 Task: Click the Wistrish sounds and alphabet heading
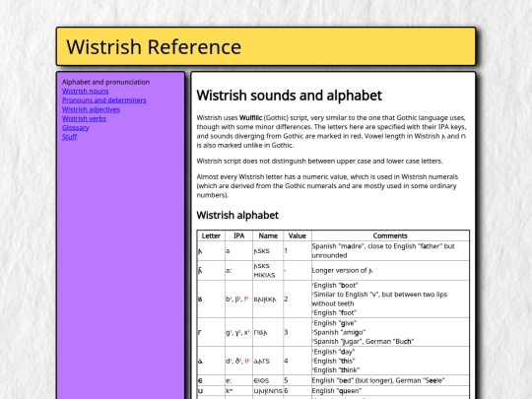click(289, 96)
